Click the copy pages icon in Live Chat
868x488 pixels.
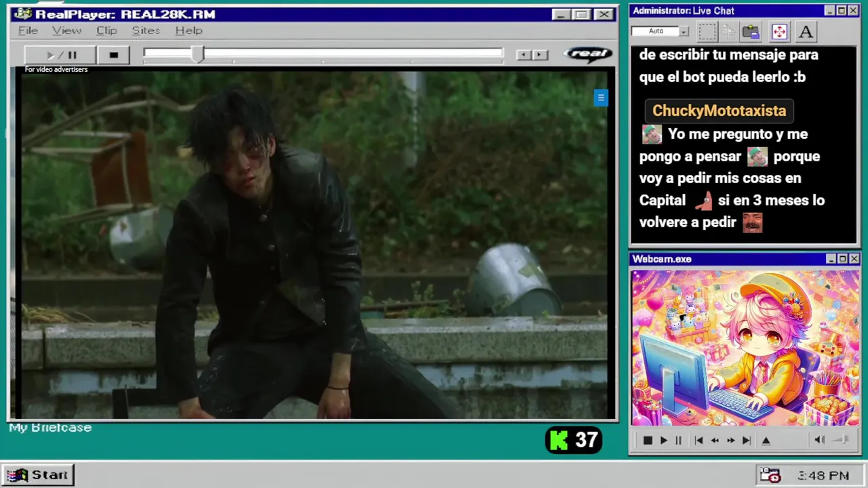729,31
